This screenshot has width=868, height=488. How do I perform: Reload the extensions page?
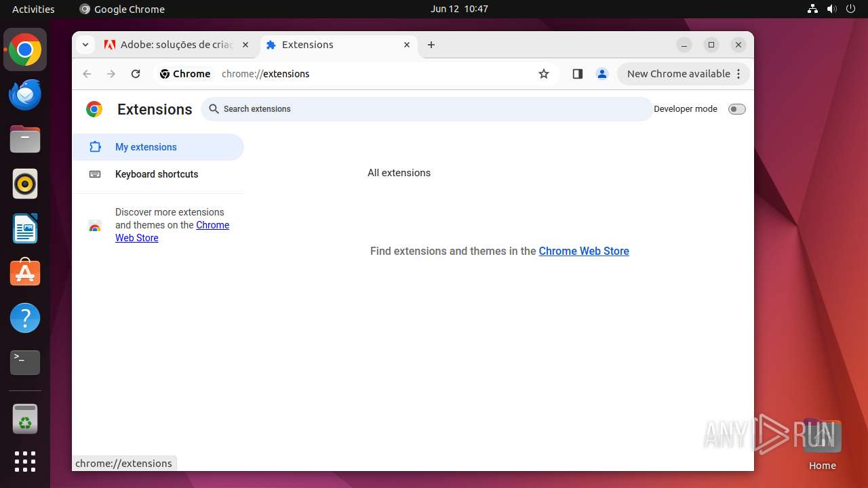(136, 74)
